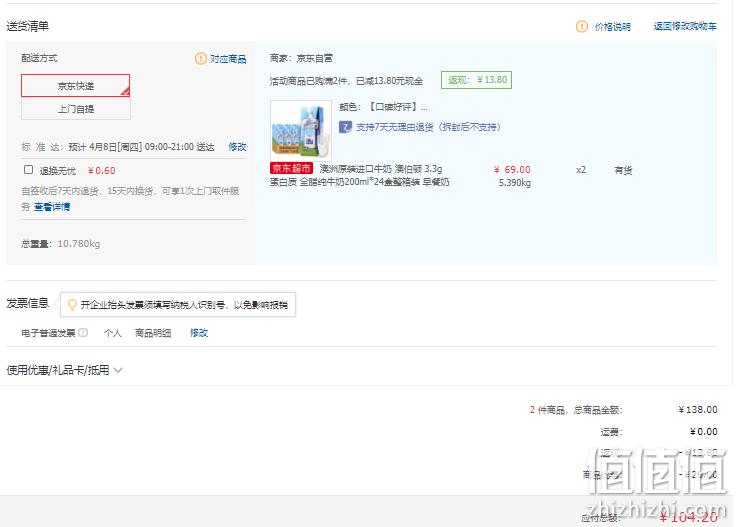Click 商家：京东自营 seller text
This screenshot has height=527, width=736.
click(301, 58)
